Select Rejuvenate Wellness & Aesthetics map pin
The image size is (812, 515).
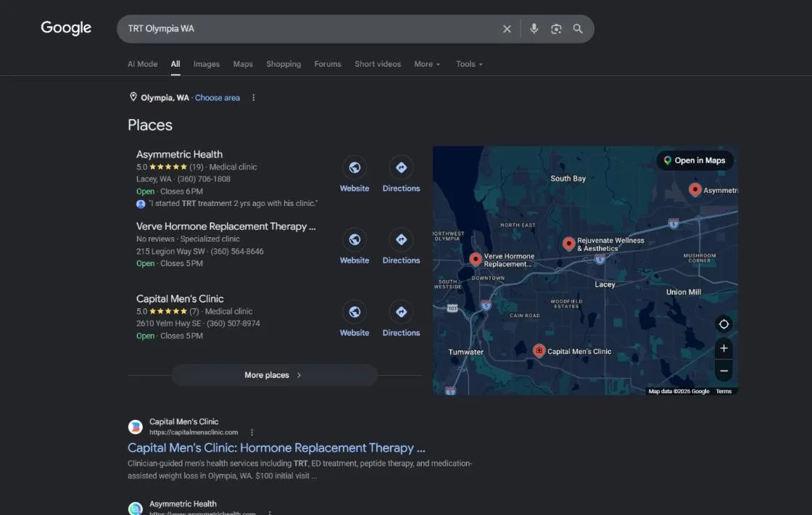pos(568,244)
